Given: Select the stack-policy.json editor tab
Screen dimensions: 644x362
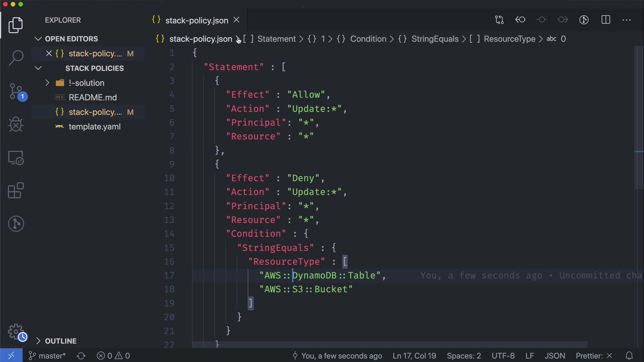Looking at the screenshot, I should 197,20.
